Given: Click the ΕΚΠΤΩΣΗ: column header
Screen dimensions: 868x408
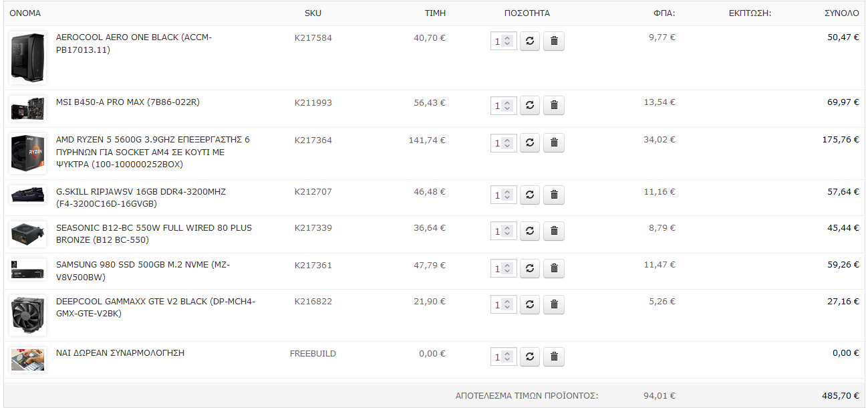Looking at the screenshot, I should [750, 13].
